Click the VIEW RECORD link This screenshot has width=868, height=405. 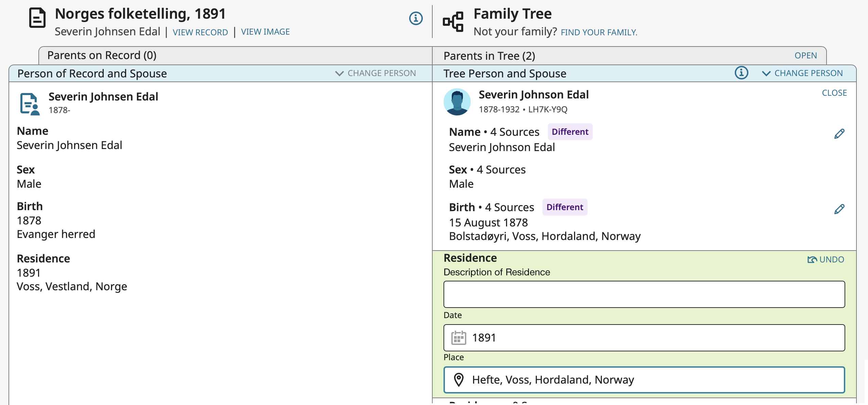coord(200,32)
